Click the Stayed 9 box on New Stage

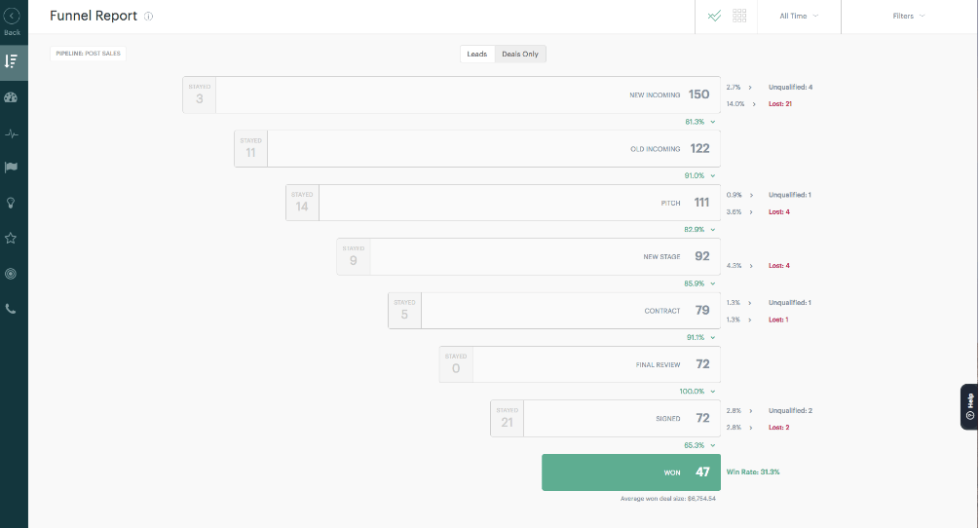pyautogui.click(x=354, y=257)
